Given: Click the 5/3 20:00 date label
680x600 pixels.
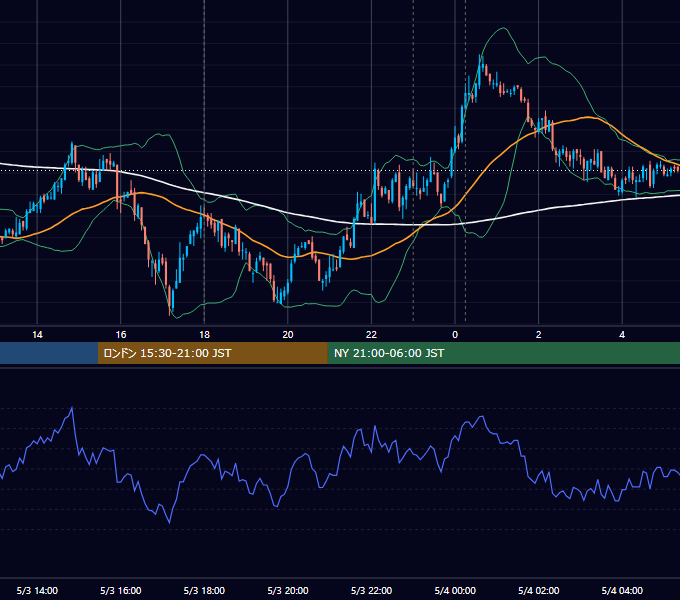Looking at the screenshot, I should (x=288, y=590).
